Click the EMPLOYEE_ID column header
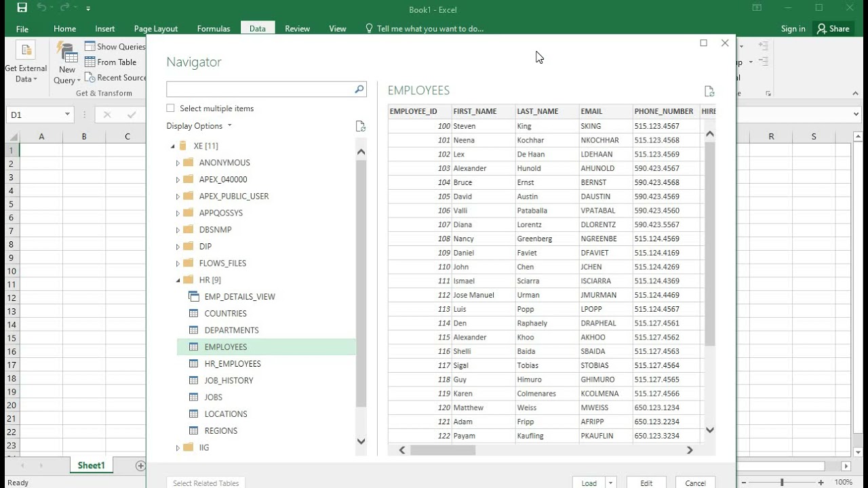 click(420, 111)
